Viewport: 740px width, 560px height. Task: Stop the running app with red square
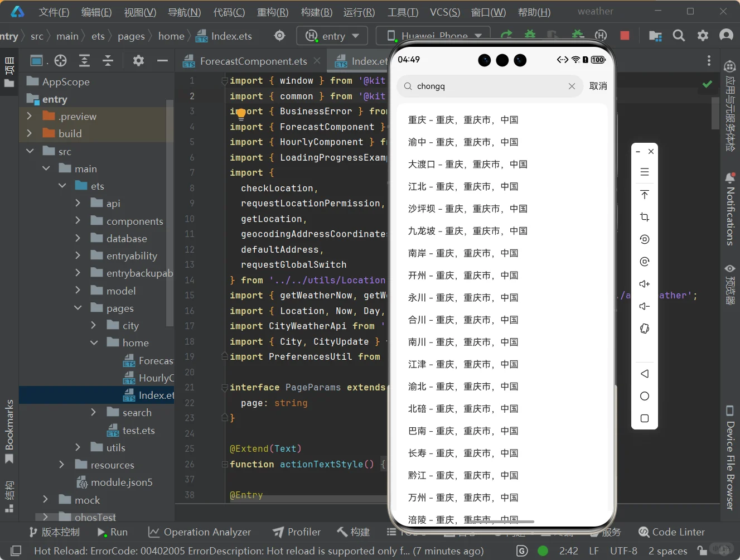(x=625, y=36)
